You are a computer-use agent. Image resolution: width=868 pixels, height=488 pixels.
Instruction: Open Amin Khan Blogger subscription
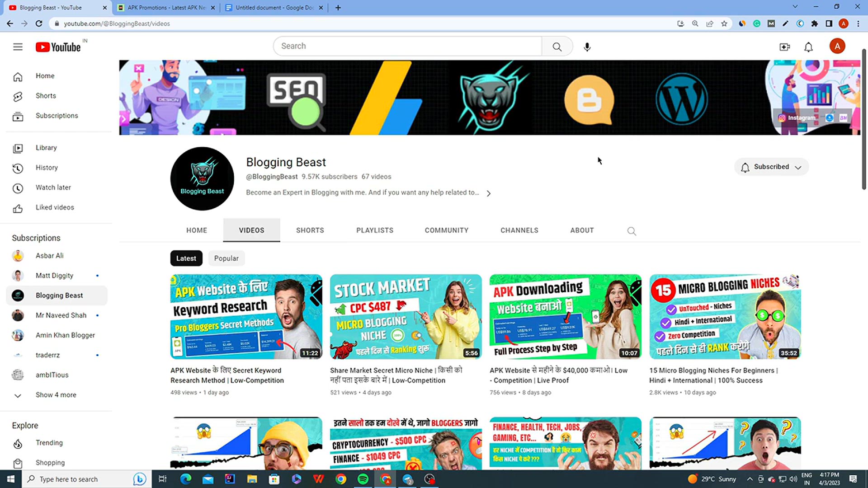[x=57, y=335]
